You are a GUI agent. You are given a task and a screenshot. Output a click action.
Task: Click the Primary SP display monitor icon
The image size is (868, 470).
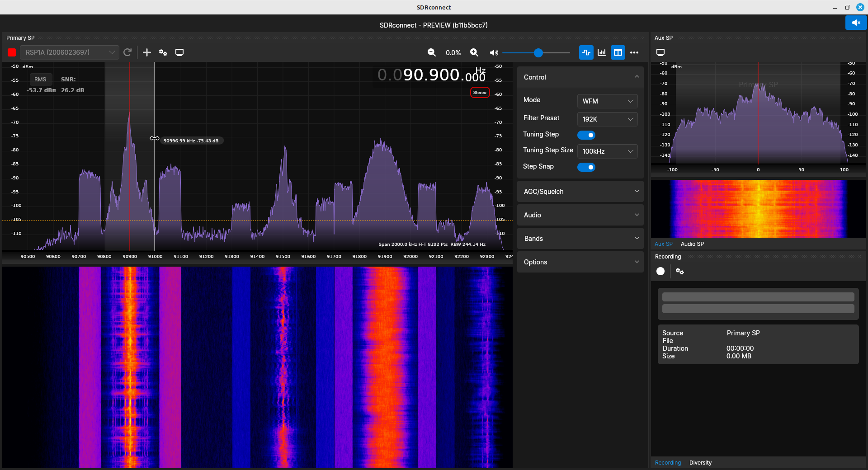[179, 52]
